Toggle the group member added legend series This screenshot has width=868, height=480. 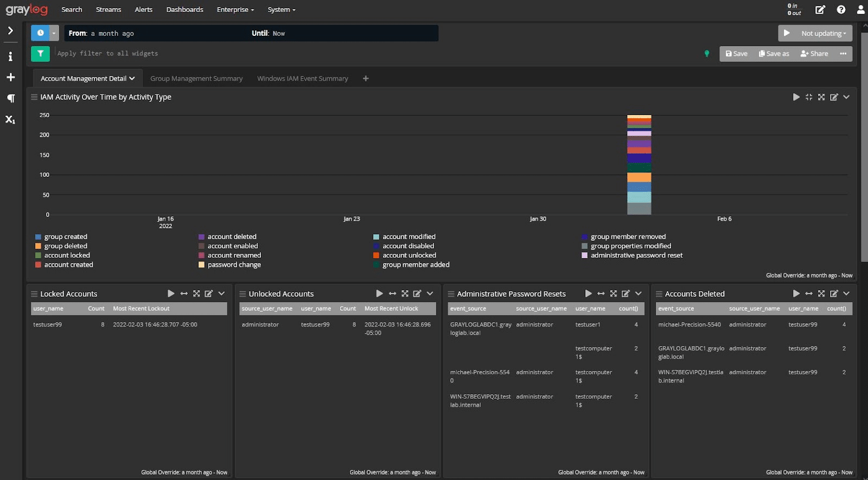416,265
